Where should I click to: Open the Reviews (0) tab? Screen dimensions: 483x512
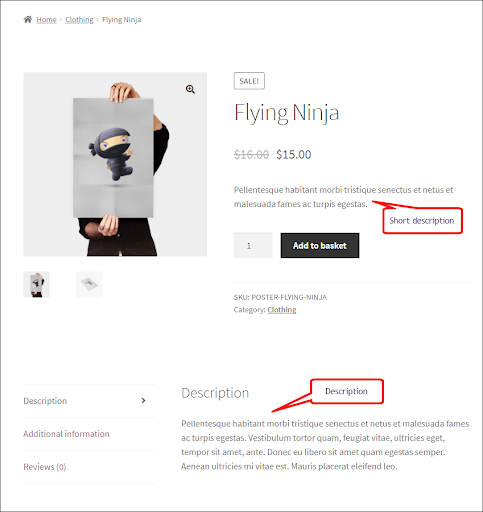[x=45, y=467]
